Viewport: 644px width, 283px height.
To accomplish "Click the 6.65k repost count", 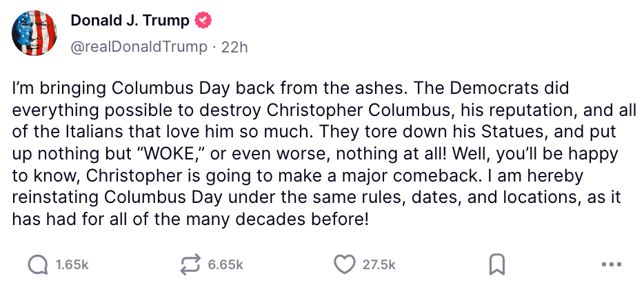I will click(225, 264).
